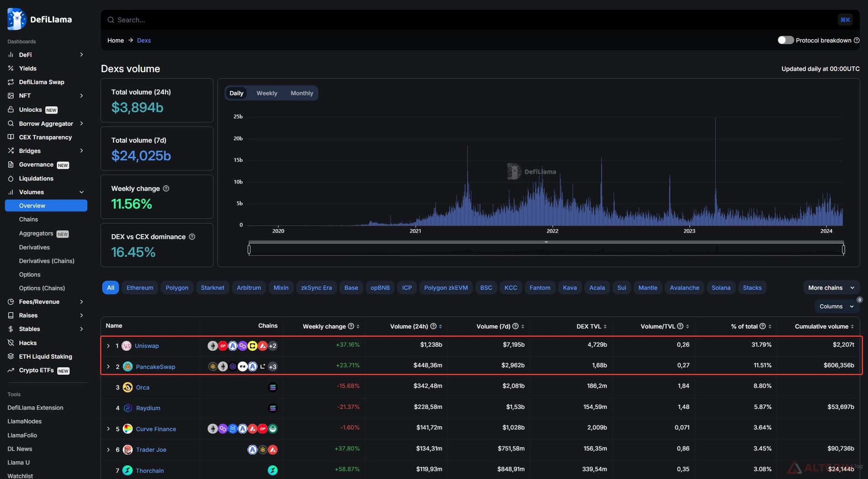Click the Liquidations sidebar icon

pos(11,179)
